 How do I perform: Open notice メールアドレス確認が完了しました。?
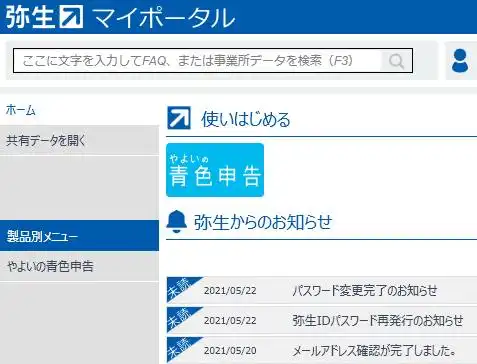(374, 350)
